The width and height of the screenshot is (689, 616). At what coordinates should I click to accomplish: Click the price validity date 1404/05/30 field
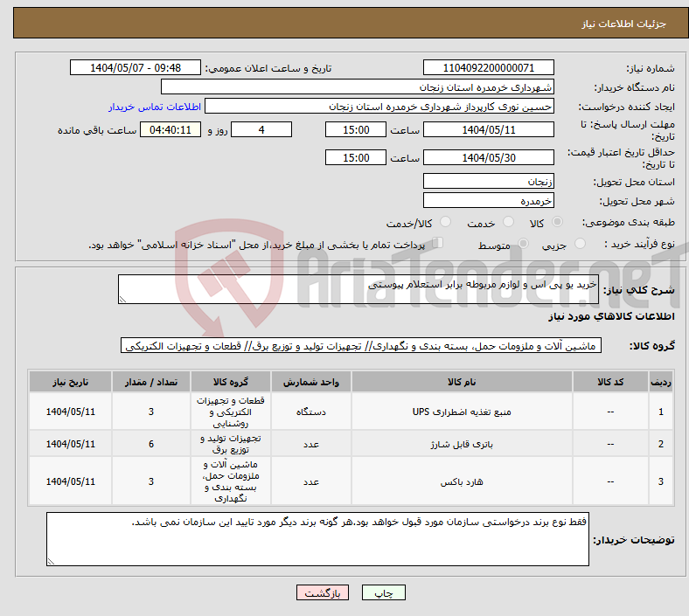(488, 157)
